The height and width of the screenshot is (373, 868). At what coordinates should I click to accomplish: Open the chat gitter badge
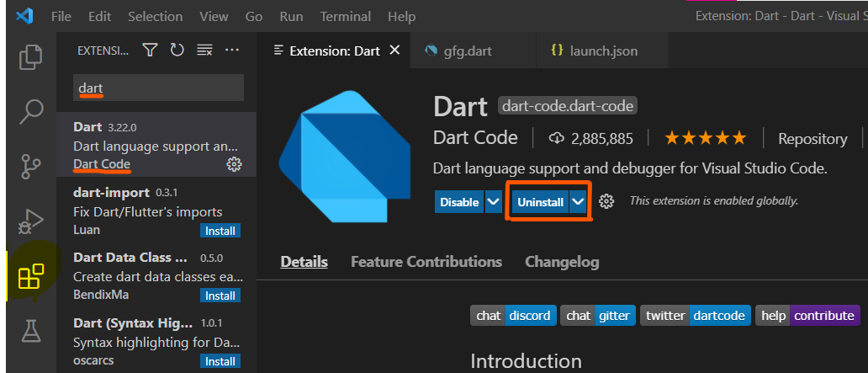pos(598,316)
